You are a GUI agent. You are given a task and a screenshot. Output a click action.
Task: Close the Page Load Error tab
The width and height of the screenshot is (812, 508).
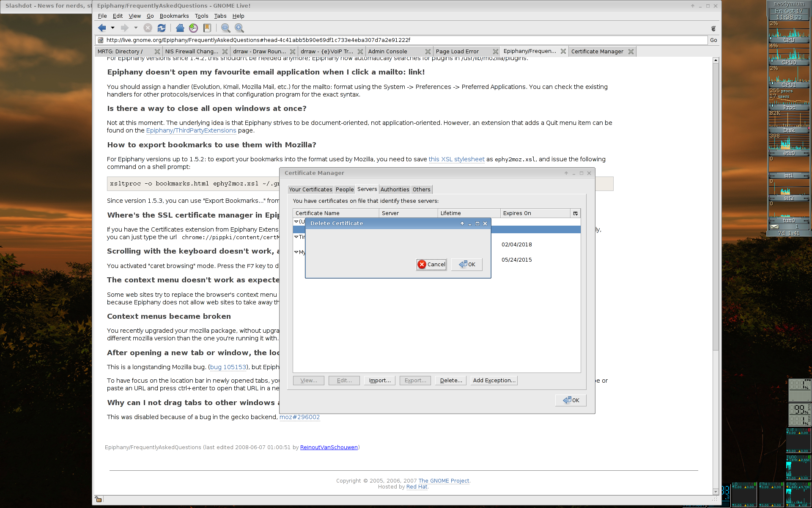[x=496, y=52]
